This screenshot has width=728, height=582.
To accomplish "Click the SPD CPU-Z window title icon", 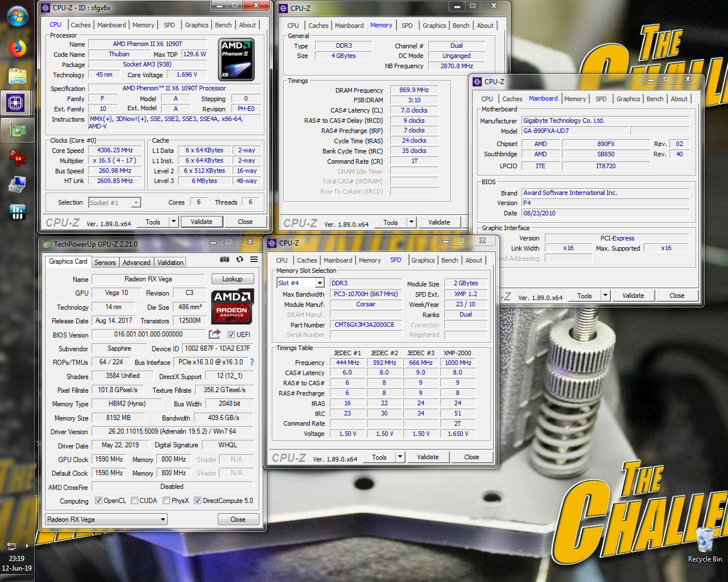I will click(x=272, y=243).
